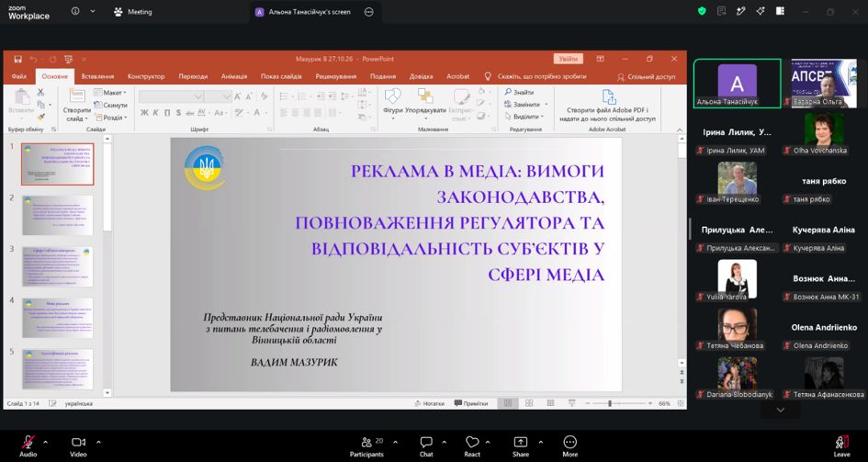This screenshot has height=462, width=868.
Task: Select slide 5 thumbnail
Action: pyautogui.click(x=58, y=369)
